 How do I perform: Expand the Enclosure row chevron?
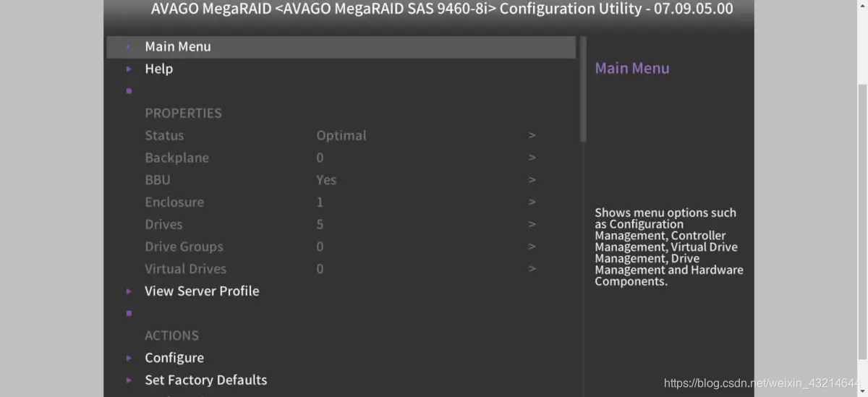[532, 202]
